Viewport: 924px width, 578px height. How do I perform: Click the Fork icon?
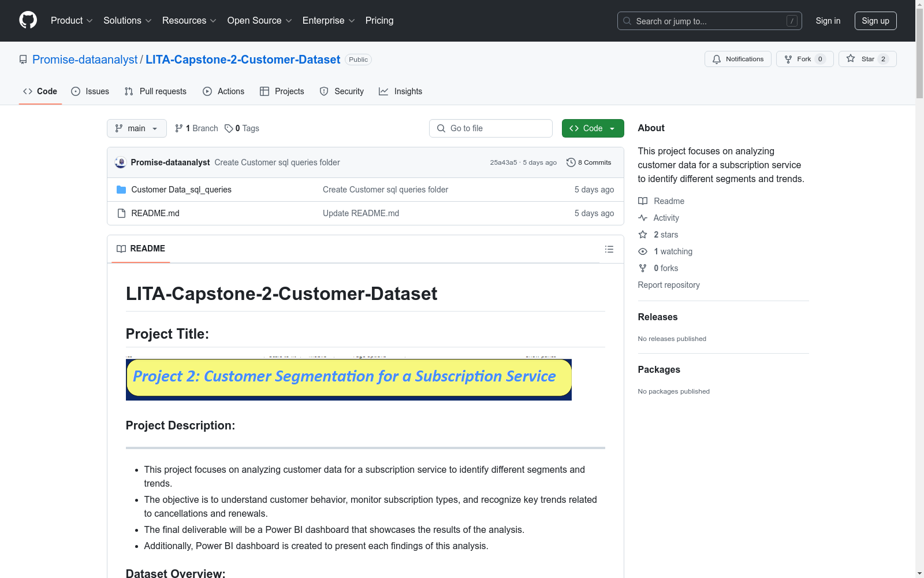click(788, 59)
